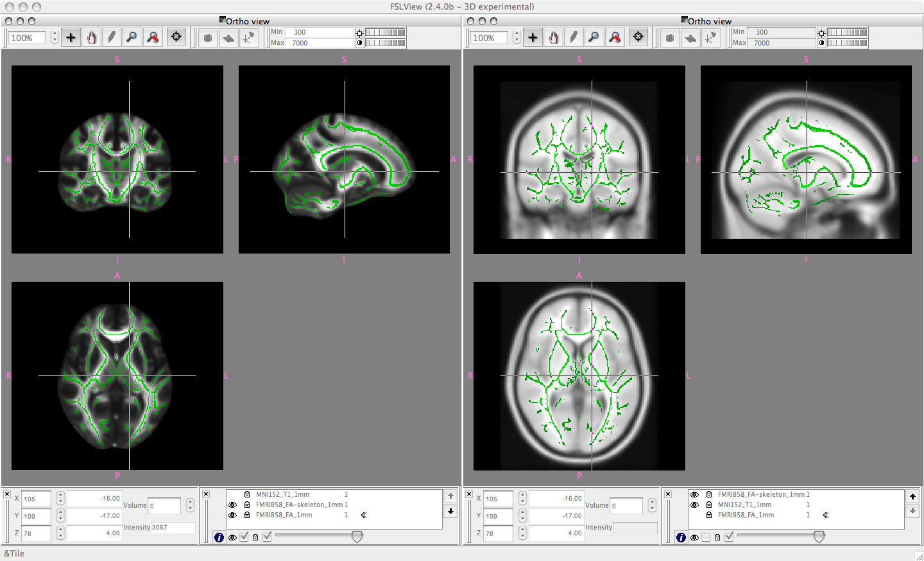The width and height of the screenshot is (924, 561).
Task: Click the &Tile status bar label
Action: [14, 553]
